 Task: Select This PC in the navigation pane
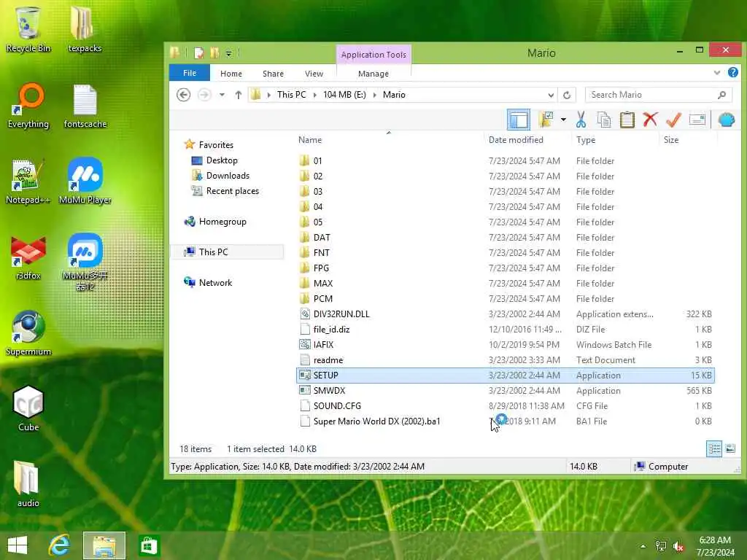click(213, 252)
